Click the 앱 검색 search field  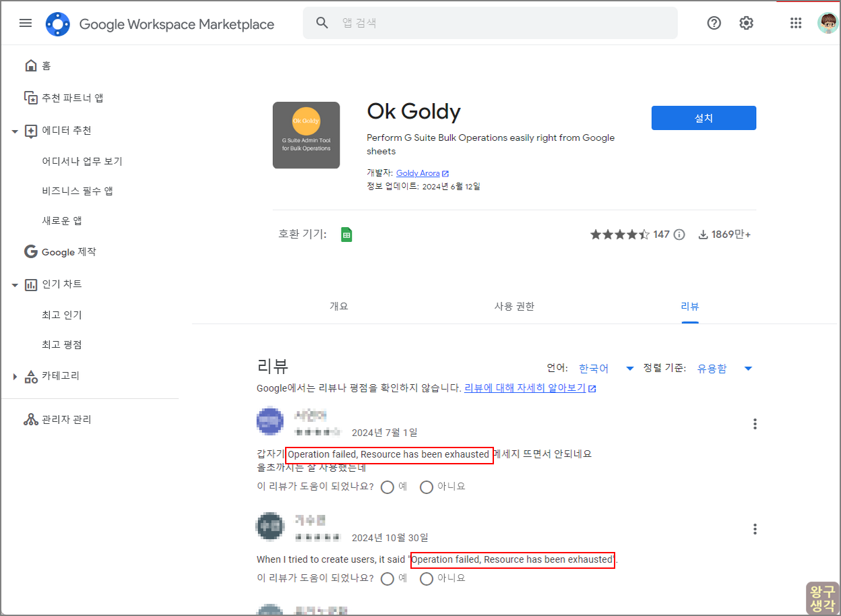(x=490, y=23)
